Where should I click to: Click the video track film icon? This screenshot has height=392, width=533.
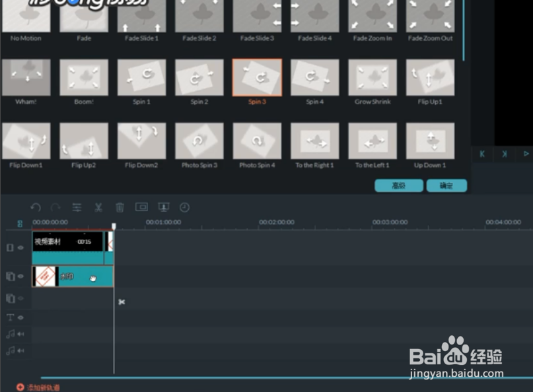click(10, 247)
